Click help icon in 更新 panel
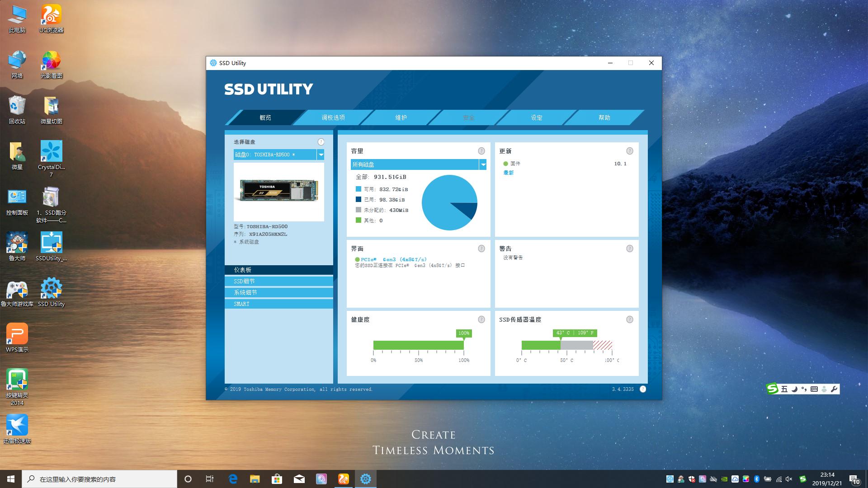 click(630, 151)
